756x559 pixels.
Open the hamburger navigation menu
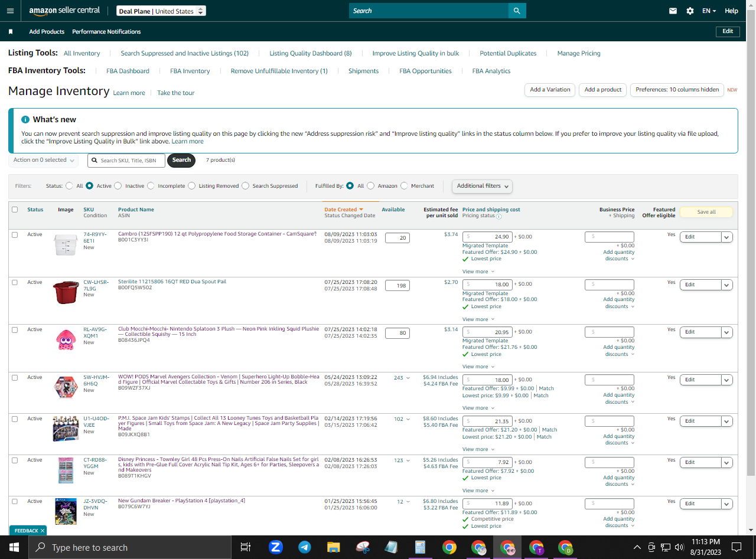point(10,11)
